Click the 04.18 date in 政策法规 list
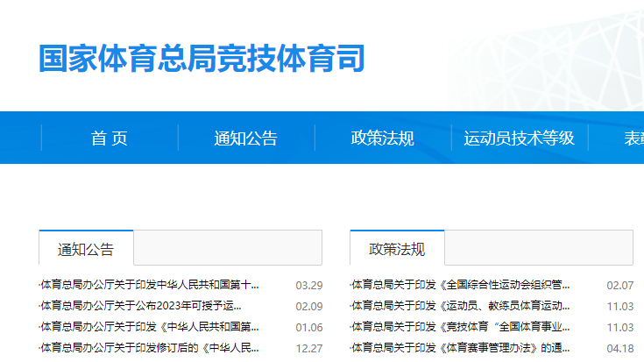The image size is (644, 362). pyautogui.click(x=619, y=348)
